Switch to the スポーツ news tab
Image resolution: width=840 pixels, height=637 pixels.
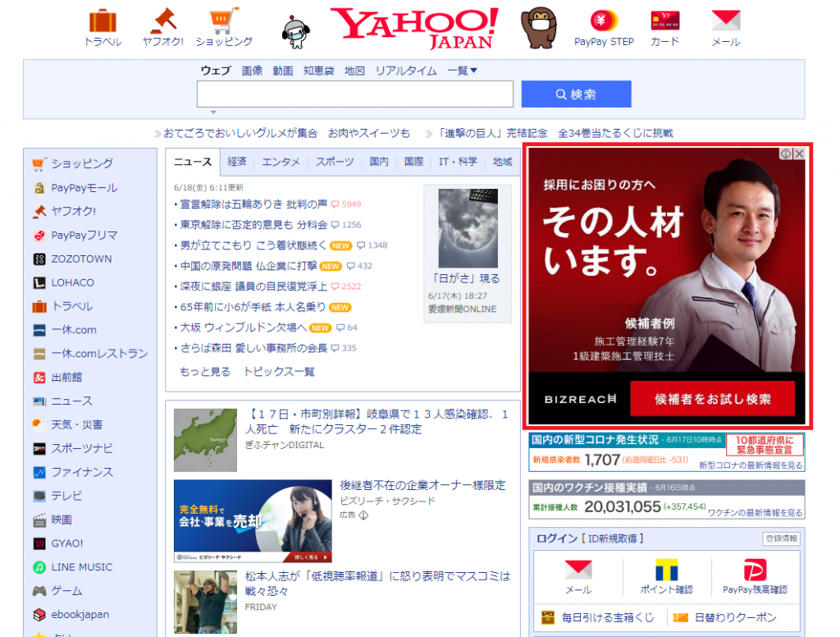tap(335, 162)
